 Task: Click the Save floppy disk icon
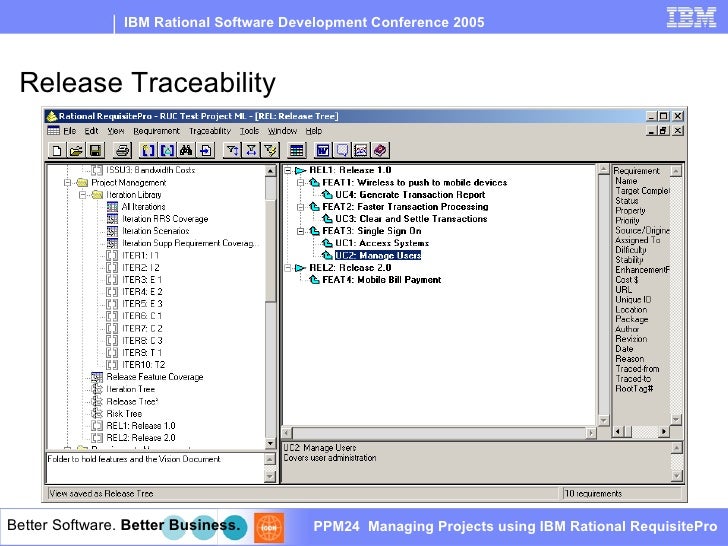click(95, 150)
